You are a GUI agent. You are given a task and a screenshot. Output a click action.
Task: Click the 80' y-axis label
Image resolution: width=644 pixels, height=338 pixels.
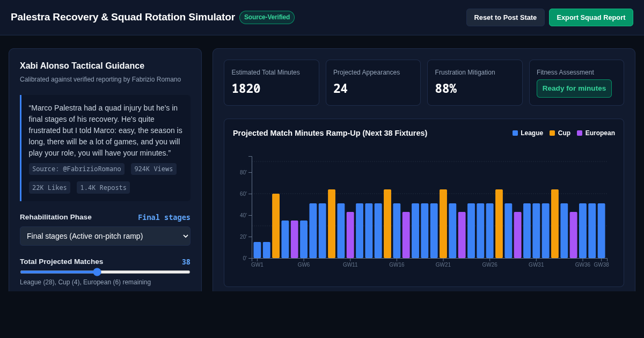[x=243, y=172]
